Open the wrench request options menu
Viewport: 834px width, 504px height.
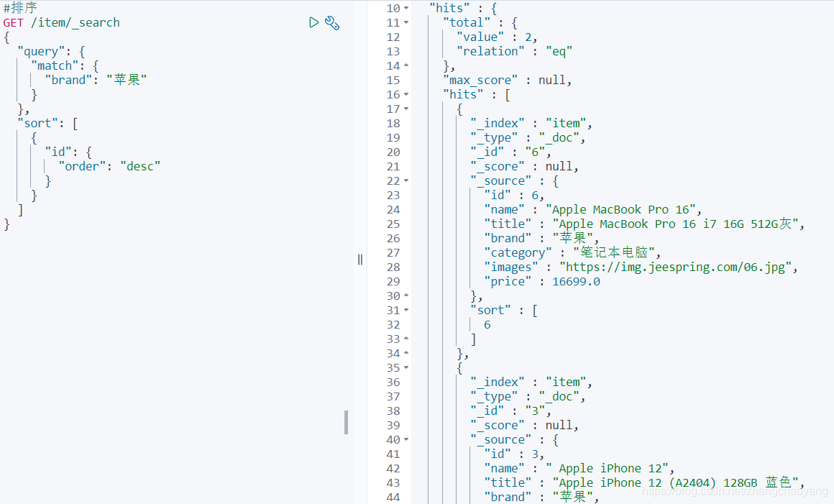[332, 23]
